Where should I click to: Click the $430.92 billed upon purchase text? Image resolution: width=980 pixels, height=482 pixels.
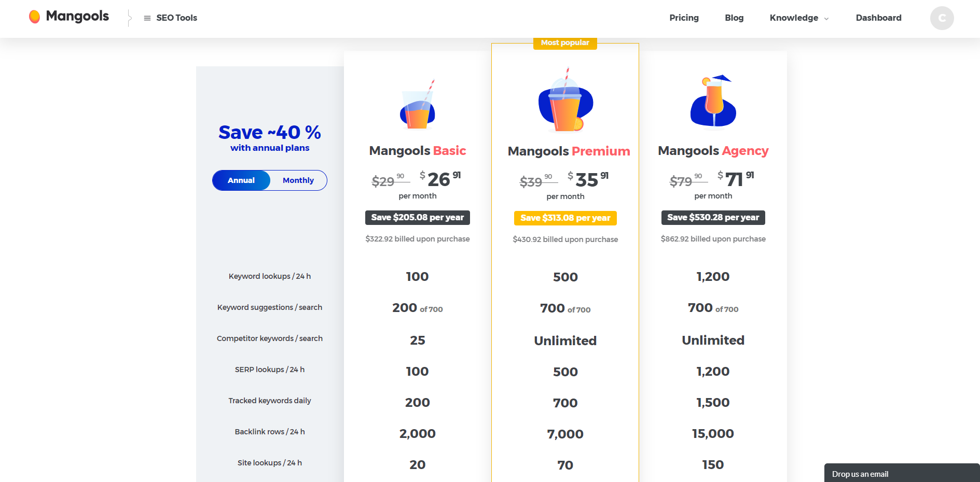tap(565, 239)
